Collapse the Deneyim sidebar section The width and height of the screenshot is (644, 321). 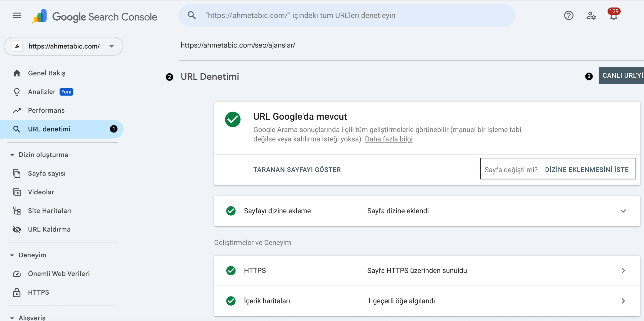click(x=12, y=255)
